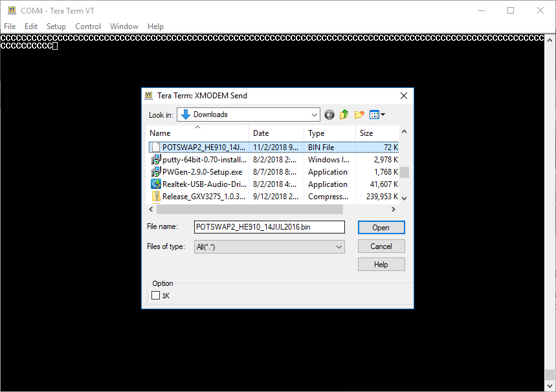Sort files by Date column
This screenshot has width=556, height=392.
pyautogui.click(x=276, y=133)
